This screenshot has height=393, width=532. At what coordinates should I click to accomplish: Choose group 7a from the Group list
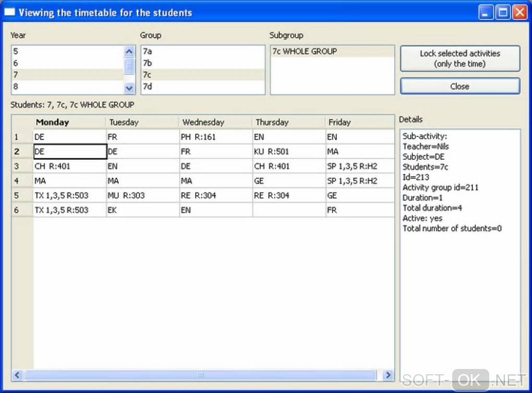(x=202, y=52)
